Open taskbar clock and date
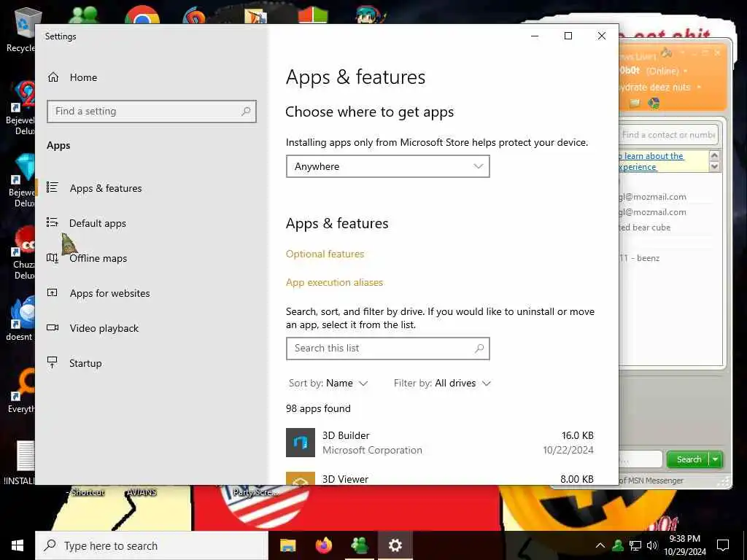 685,545
